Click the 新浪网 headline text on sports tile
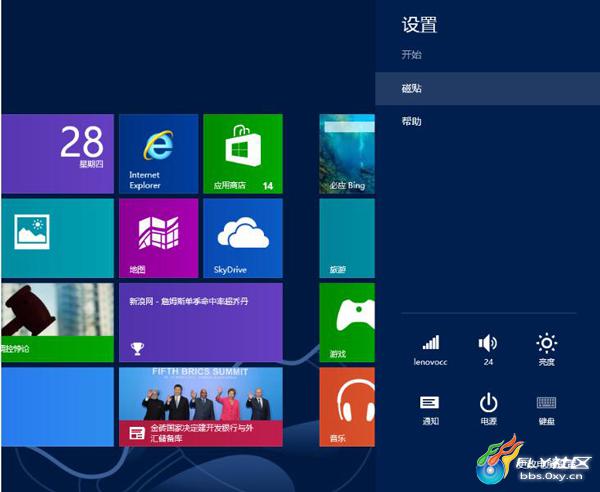The height and width of the screenshot is (492, 600). click(x=189, y=301)
